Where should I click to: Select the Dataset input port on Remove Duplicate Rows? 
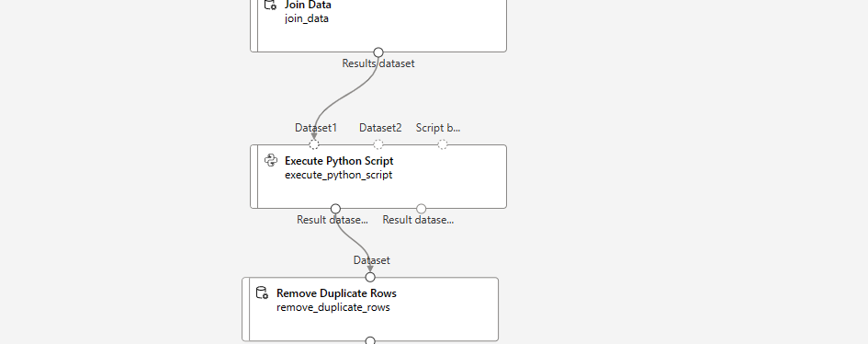tap(370, 277)
